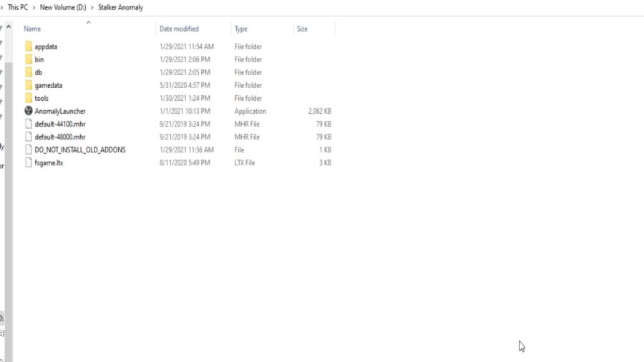This screenshot has width=644, height=362.
Task: Click the 3 KB size value
Action: click(325, 162)
